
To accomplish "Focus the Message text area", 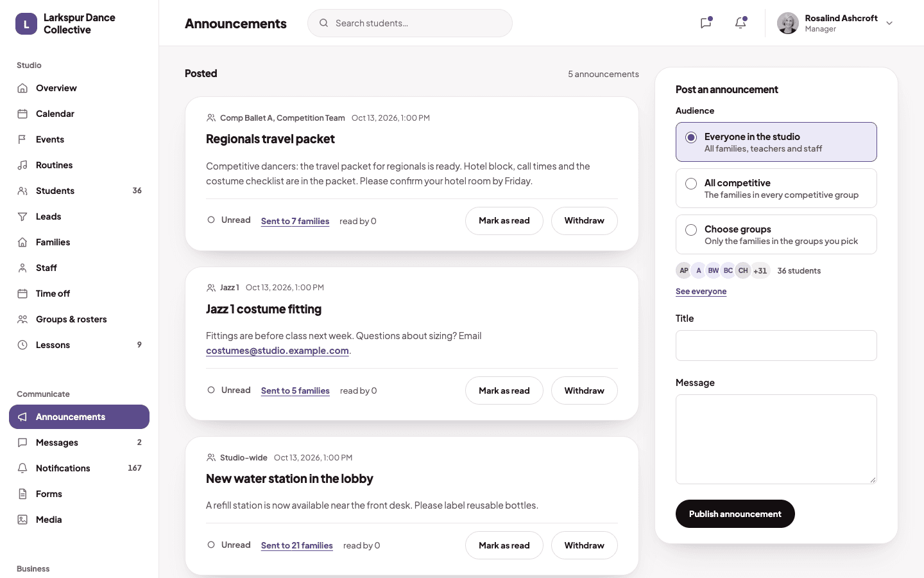I will tap(776, 439).
